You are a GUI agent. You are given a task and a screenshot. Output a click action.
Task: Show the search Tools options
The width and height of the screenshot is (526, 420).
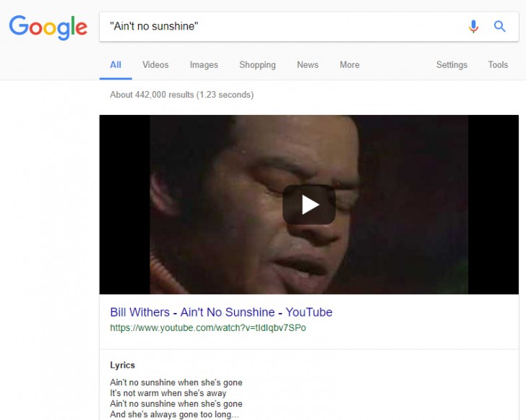tap(498, 65)
